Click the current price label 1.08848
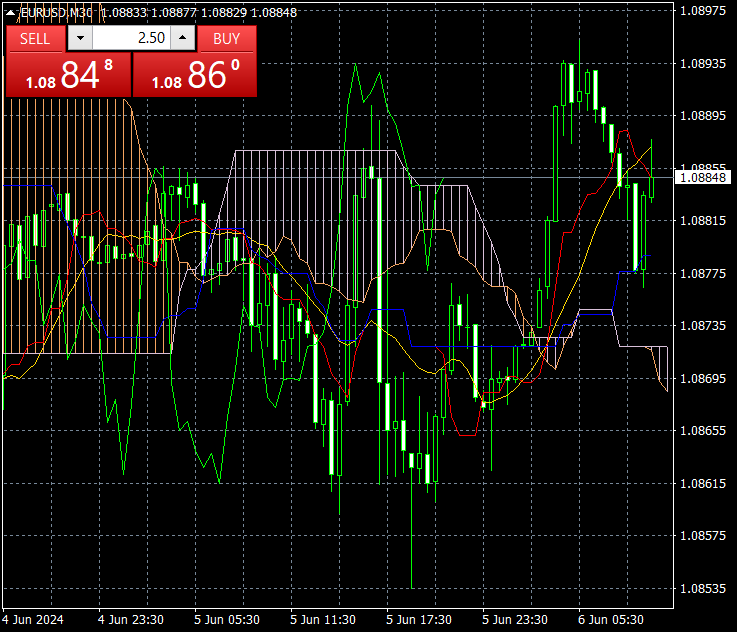This screenshot has width=737, height=632. tap(703, 178)
